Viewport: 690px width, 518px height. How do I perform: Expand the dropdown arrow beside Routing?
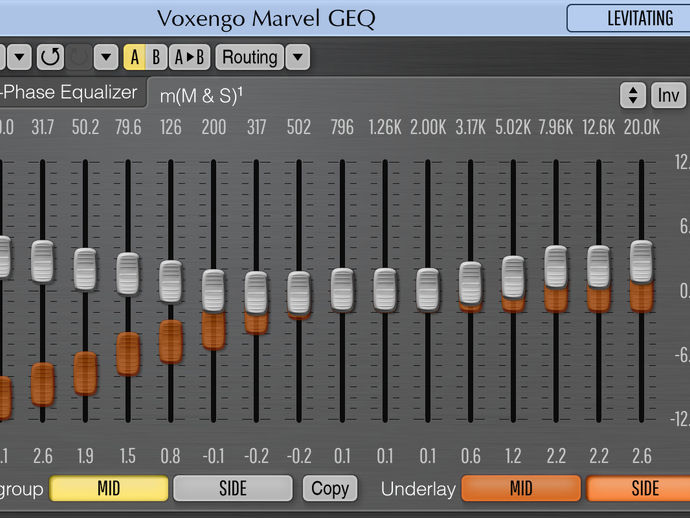[298, 57]
